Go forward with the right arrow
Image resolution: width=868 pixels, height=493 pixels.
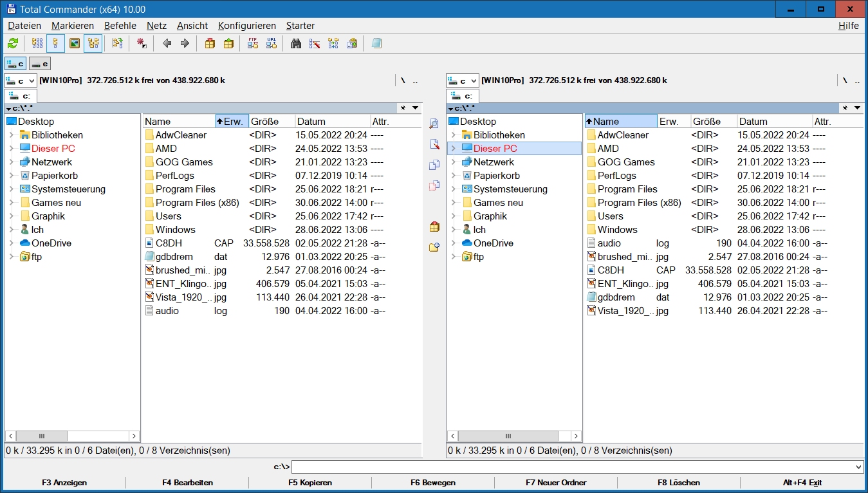tap(185, 44)
